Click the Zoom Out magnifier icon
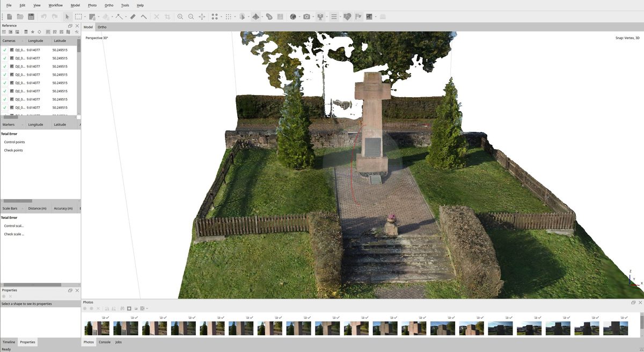This screenshot has height=352, width=644. click(191, 17)
